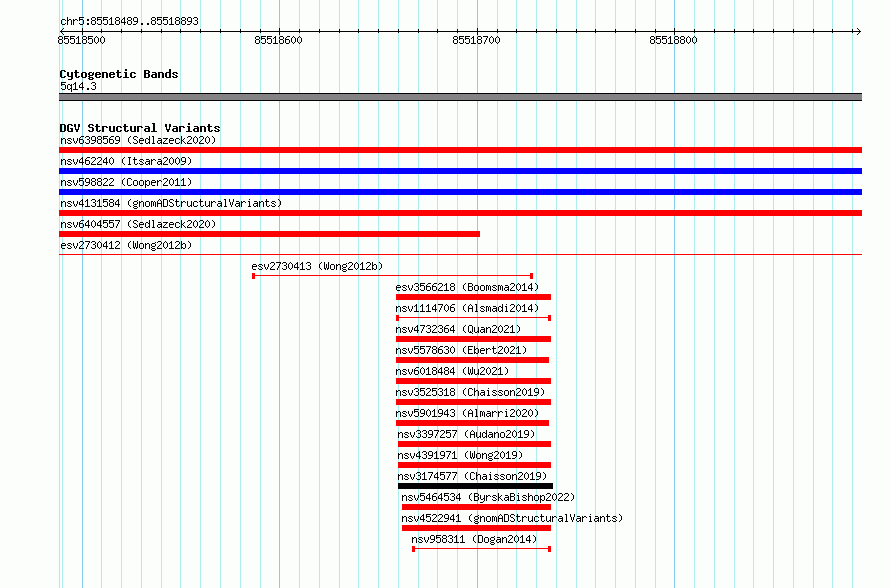This screenshot has height=588, width=890.
Task: Open nsv3174577 (Chaisson2019) label
Action: click(x=472, y=476)
